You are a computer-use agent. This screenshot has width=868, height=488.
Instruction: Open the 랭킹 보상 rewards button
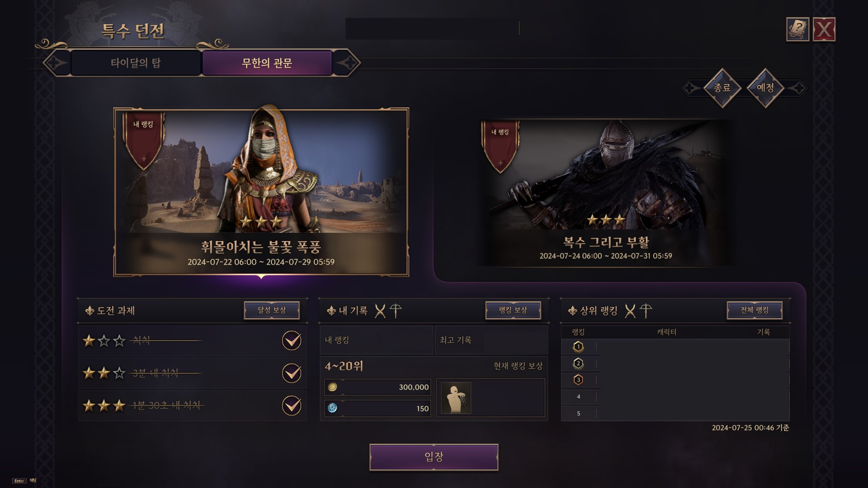513,310
